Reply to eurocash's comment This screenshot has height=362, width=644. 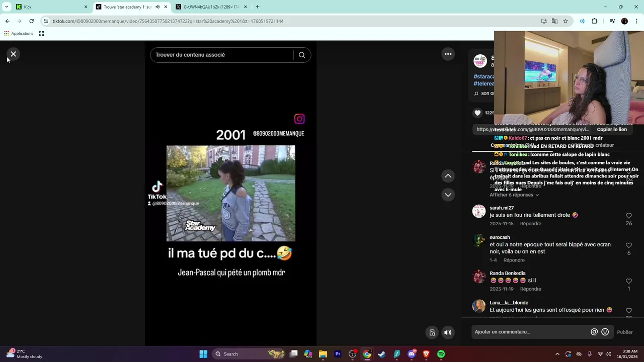pos(514,260)
